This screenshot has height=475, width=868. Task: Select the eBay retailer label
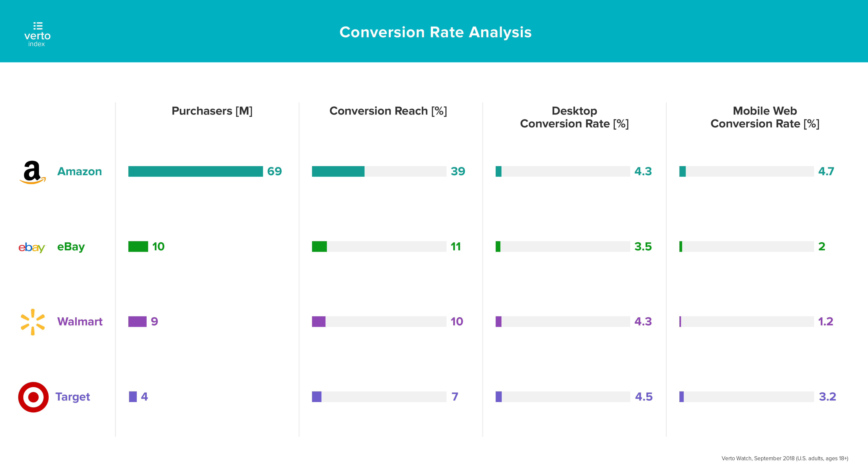[71, 247]
